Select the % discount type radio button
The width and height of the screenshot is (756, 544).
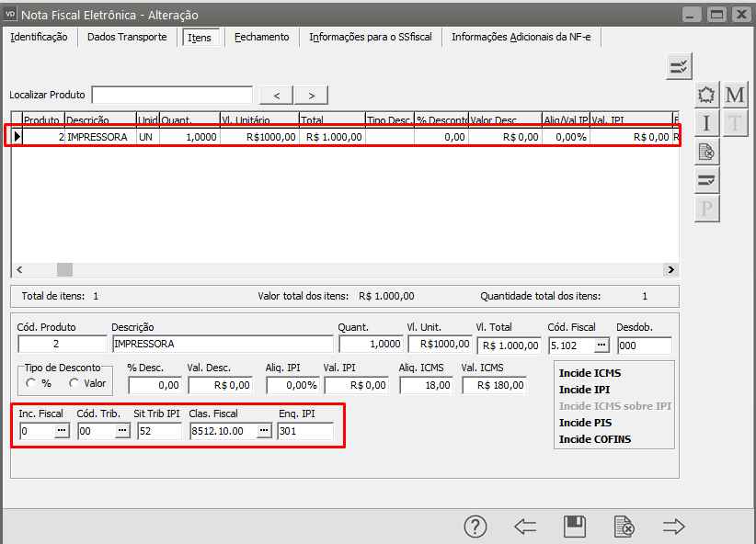[x=30, y=383]
